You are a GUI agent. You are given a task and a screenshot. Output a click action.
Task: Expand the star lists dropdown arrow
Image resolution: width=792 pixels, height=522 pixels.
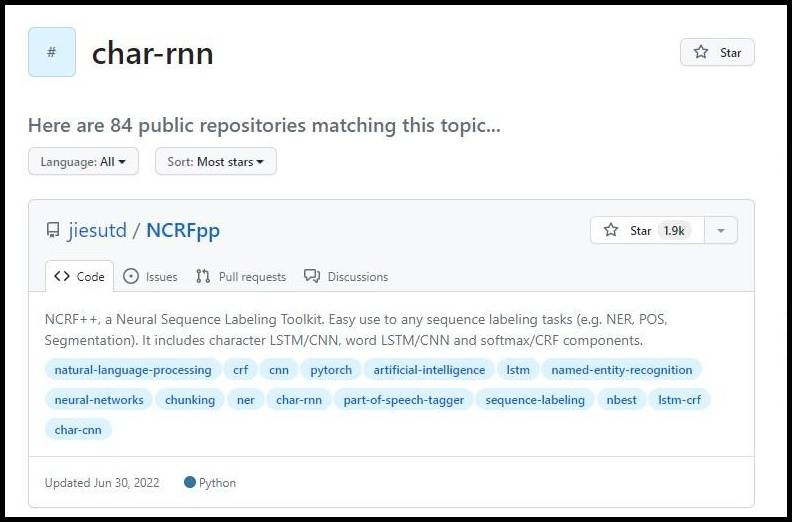[721, 230]
